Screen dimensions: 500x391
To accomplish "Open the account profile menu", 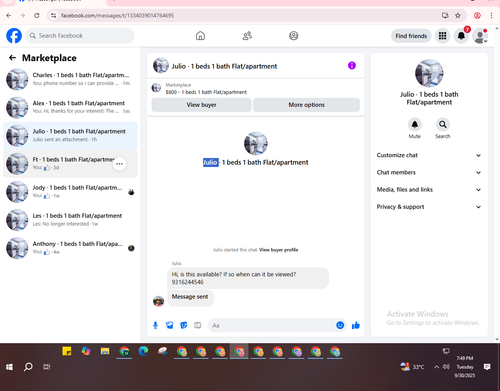I will pos(480,36).
